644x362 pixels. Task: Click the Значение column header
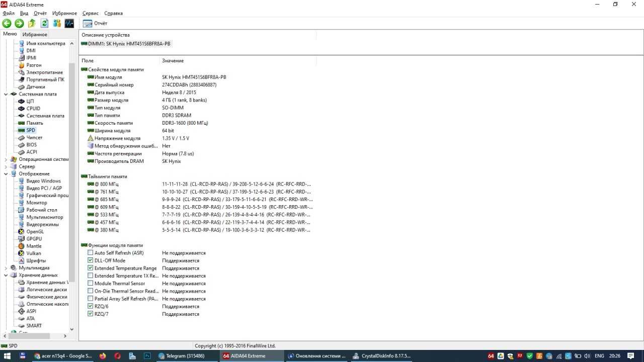click(x=238, y=60)
